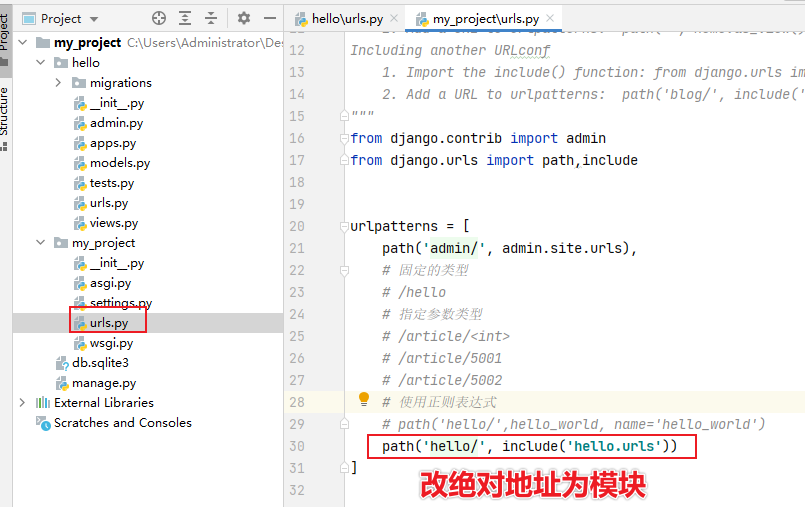This screenshot has height=507, width=805.
Task: Open the Project view dropdown
Action: pyautogui.click(x=94, y=20)
